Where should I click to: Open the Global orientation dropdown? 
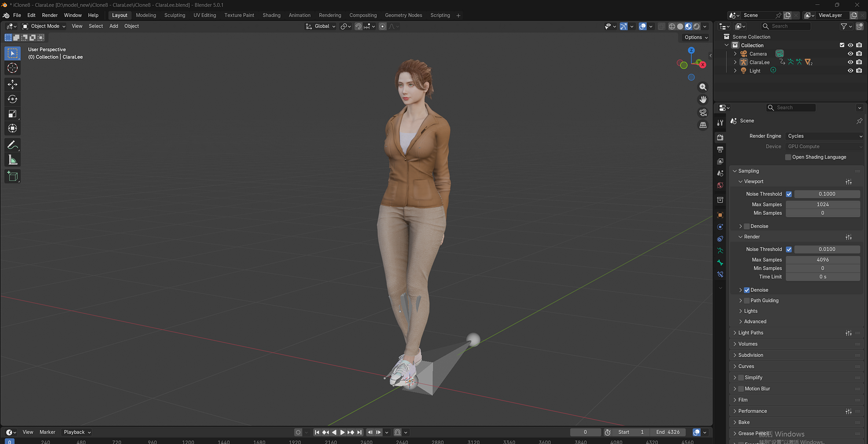320,26
